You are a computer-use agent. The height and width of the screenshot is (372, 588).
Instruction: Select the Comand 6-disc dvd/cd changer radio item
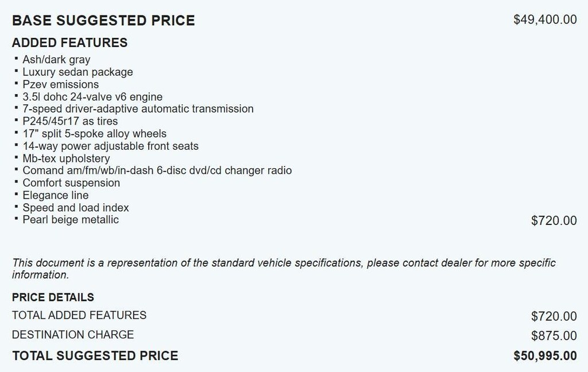(x=157, y=170)
